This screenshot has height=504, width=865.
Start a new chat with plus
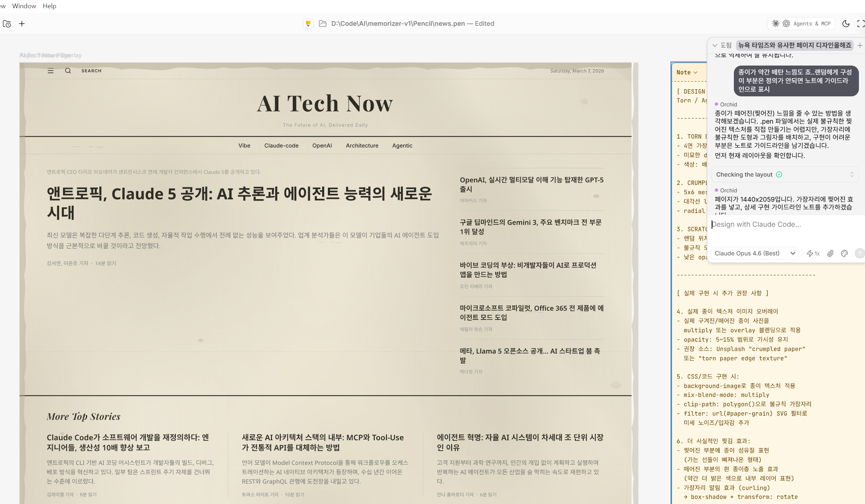point(860,45)
